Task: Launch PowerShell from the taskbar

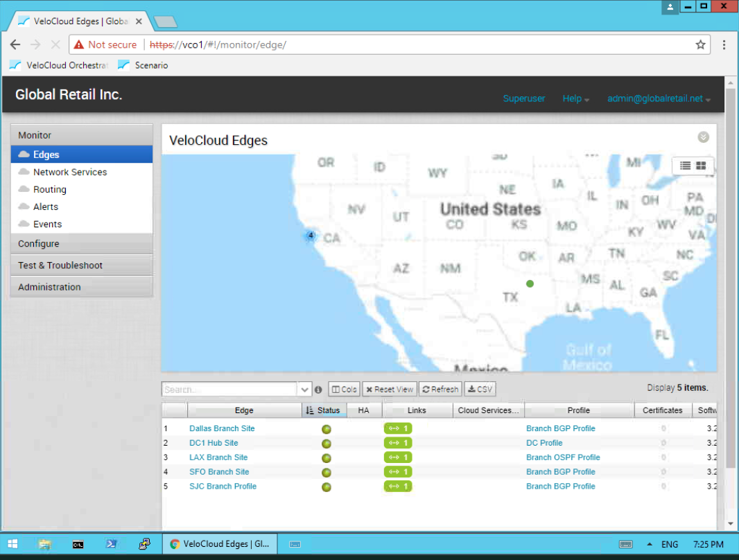Action: click(111, 545)
